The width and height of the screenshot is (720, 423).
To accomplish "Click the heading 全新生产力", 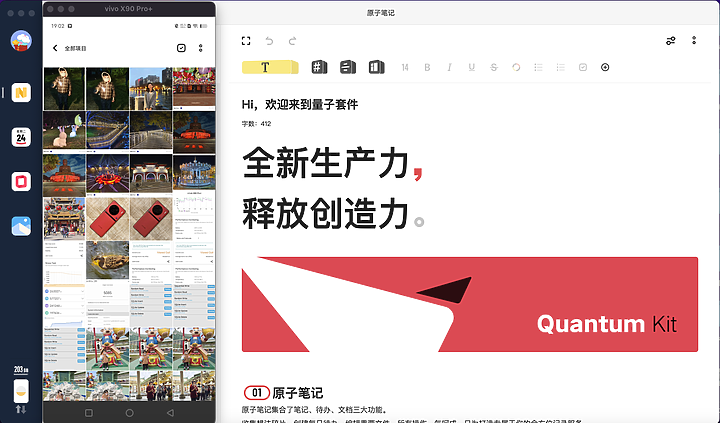I will click(332, 164).
